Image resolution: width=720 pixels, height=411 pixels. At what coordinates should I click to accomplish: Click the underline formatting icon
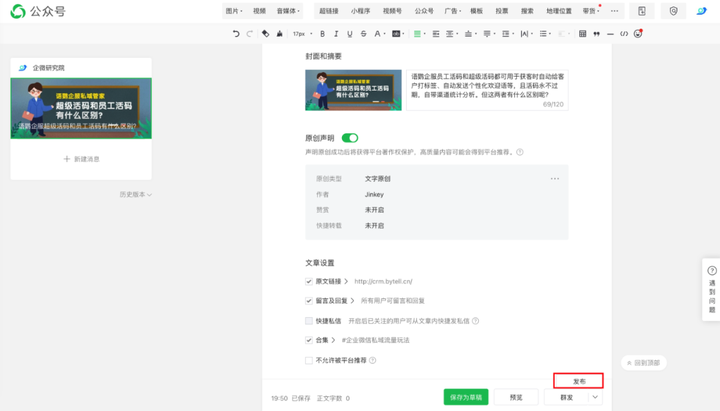click(x=349, y=34)
